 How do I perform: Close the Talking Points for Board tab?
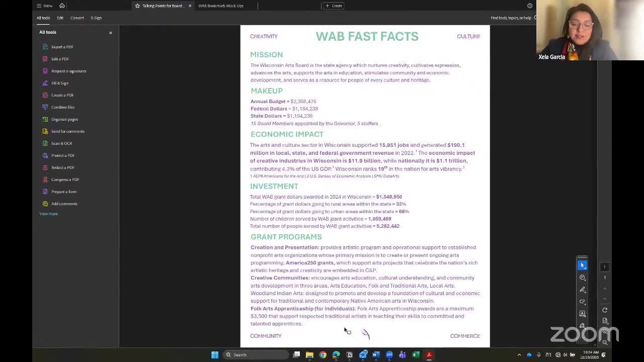(x=190, y=6)
